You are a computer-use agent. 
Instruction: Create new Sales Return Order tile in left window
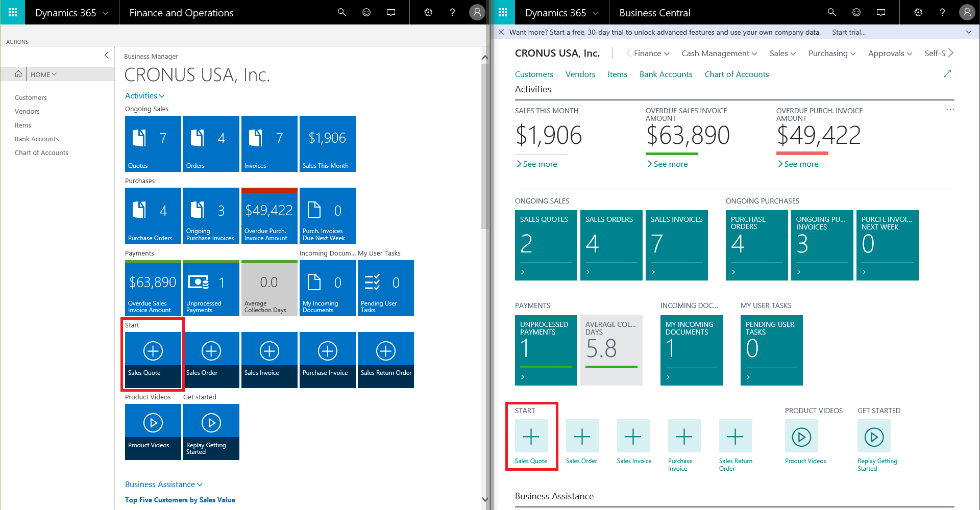click(x=386, y=360)
